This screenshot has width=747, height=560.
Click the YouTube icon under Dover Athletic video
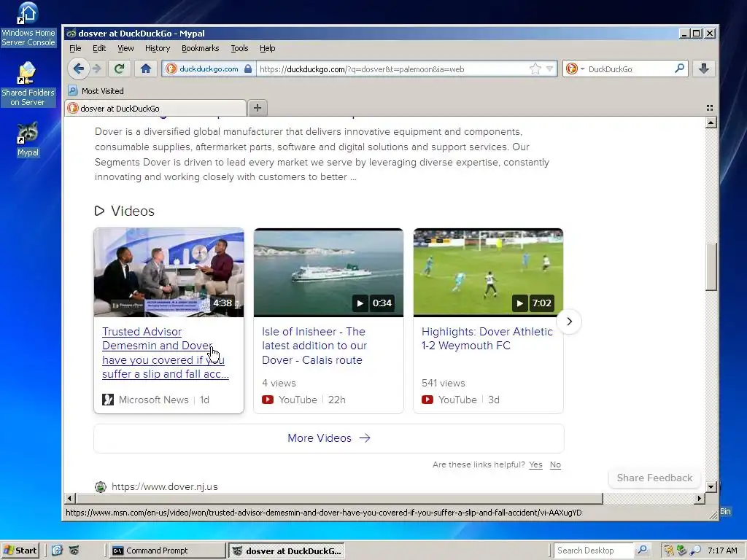pos(427,400)
